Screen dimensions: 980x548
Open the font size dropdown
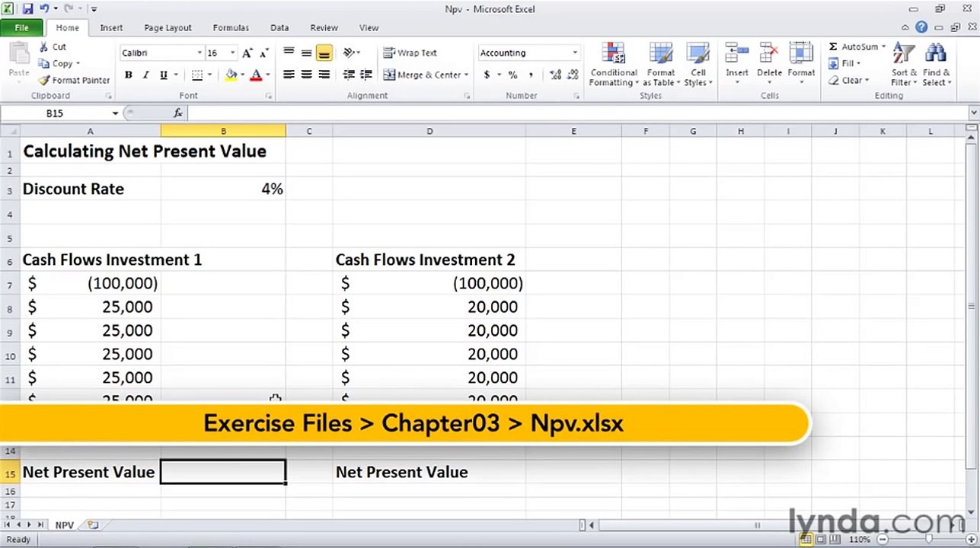point(232,53)
